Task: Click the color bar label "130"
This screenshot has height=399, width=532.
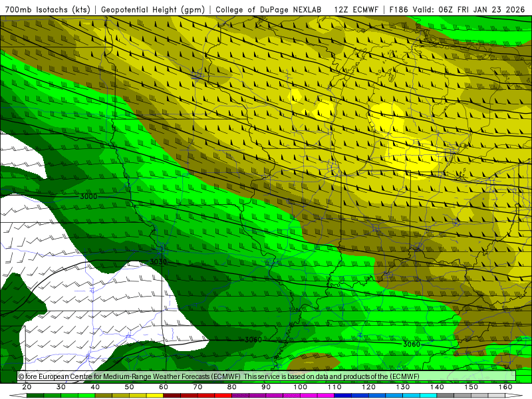Action: coord(403,387)
